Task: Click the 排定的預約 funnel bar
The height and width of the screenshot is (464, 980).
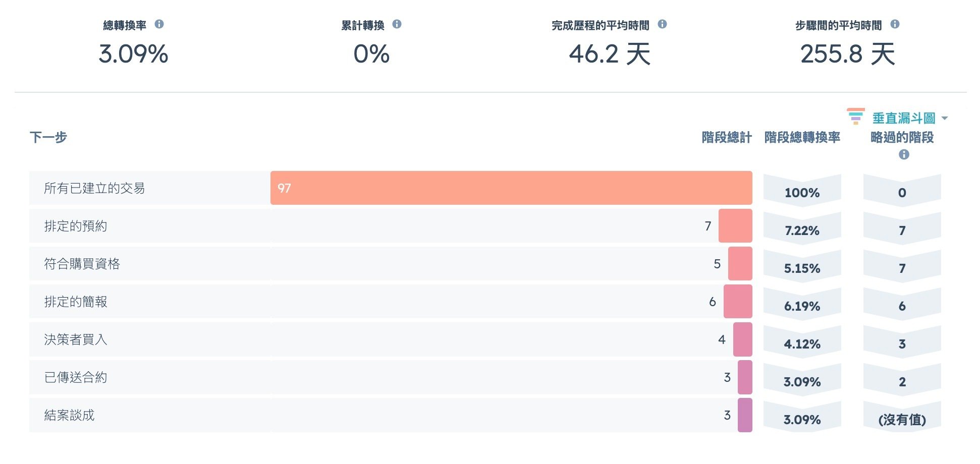Action: coord(735,226)
